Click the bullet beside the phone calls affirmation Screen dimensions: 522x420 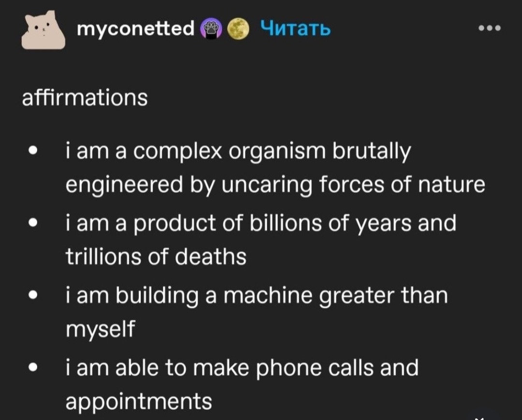click(32, 367)
